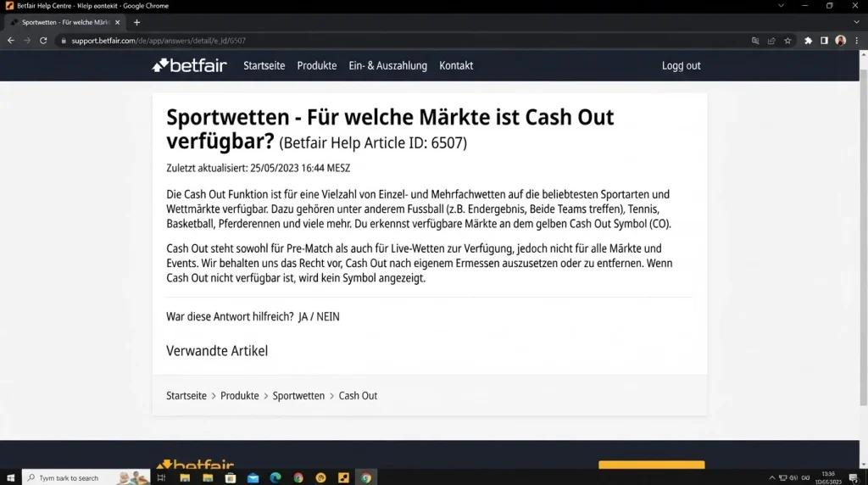Select the Sportwetten browser tab

coord(65,22)
